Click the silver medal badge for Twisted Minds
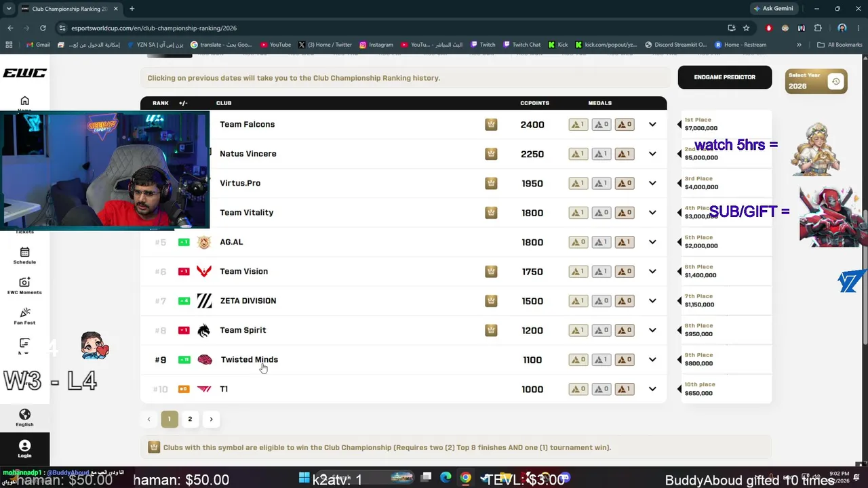Viewport: 868px width, 488px height. (x=601, y=360)
